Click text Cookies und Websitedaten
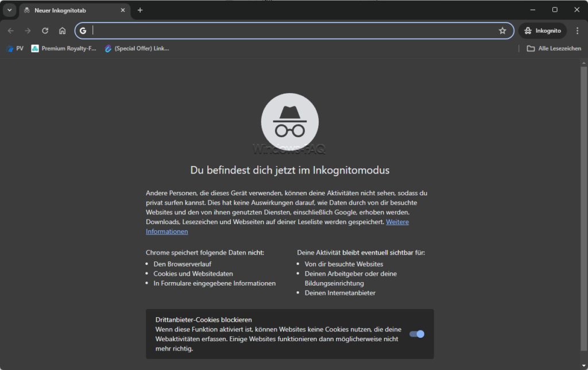This screenshot has width=588, height=370. click(193, 274)
